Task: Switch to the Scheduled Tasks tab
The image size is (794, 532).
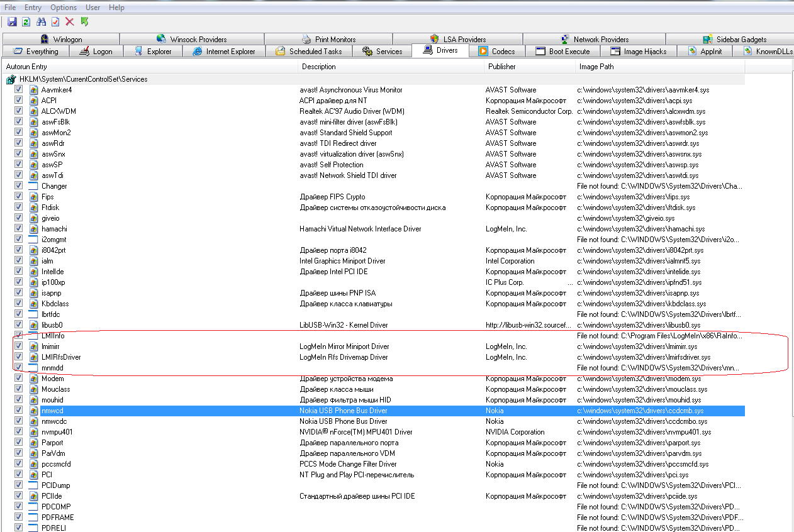Action: [309, 52]
